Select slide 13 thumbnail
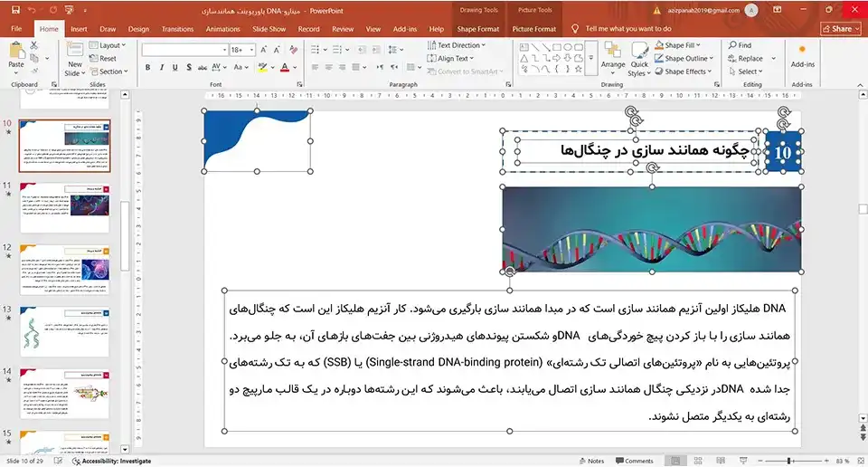 click(65, 332)
